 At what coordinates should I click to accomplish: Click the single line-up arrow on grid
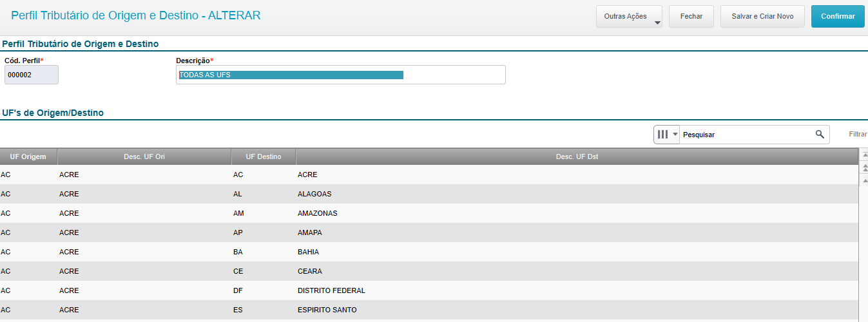click(x=864, y=180)
